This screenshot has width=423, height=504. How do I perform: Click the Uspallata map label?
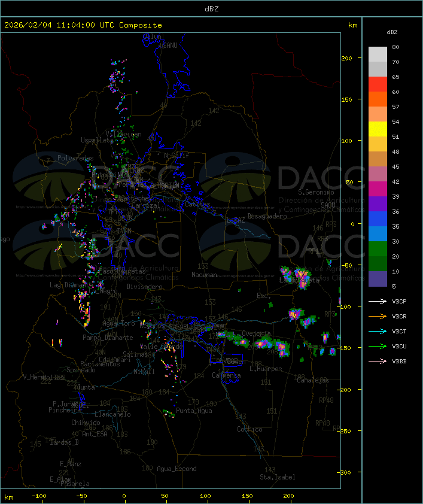coord(97,140)
